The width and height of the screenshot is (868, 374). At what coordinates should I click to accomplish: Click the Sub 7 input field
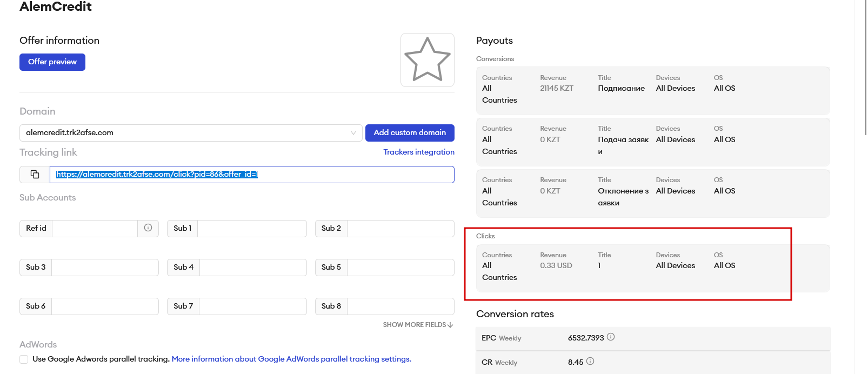tap(253, 306)
